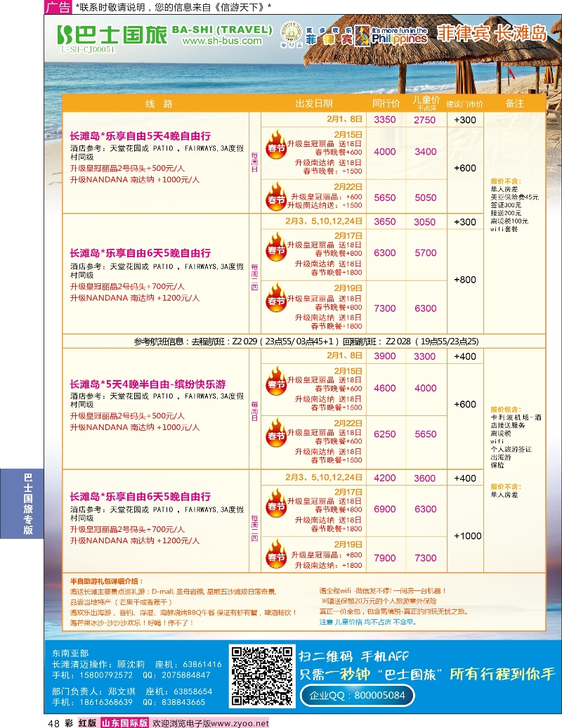Click the phone number 18616368639
This screenshot has width=562, height=728.
pyautogui.click(x=106, y=702)
